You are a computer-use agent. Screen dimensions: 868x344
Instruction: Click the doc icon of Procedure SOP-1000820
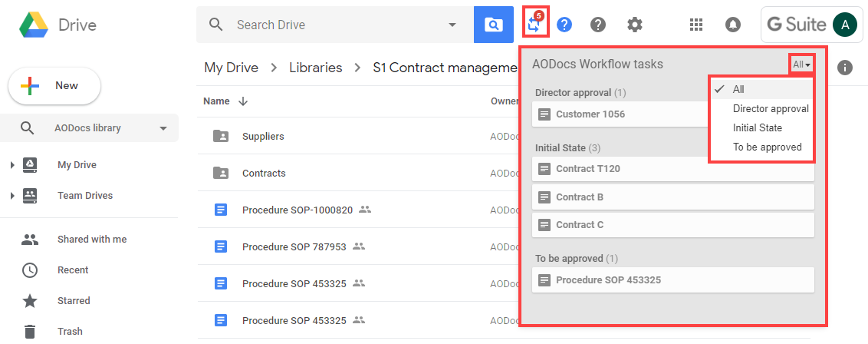pyautogui.click(x=221, y=210)
